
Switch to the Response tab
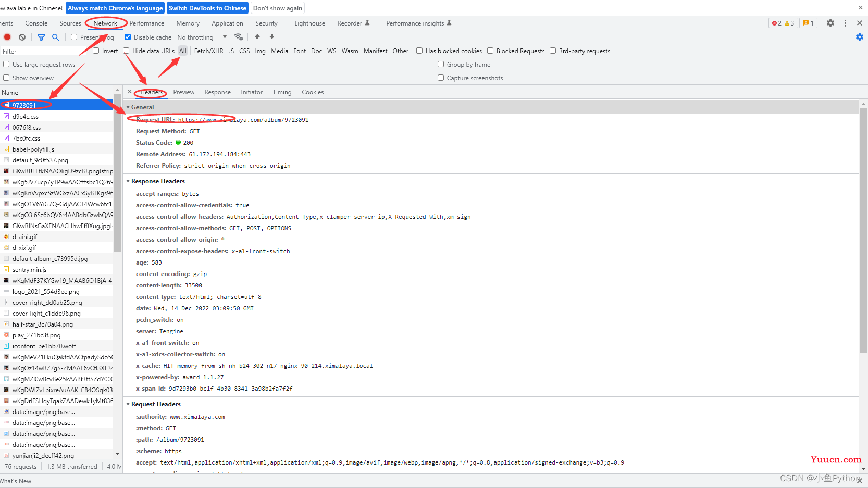(218, 92)
